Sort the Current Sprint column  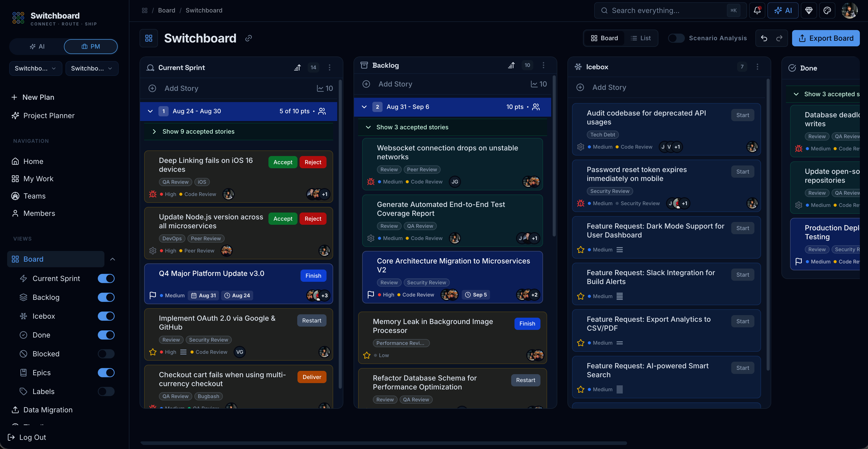297,68
